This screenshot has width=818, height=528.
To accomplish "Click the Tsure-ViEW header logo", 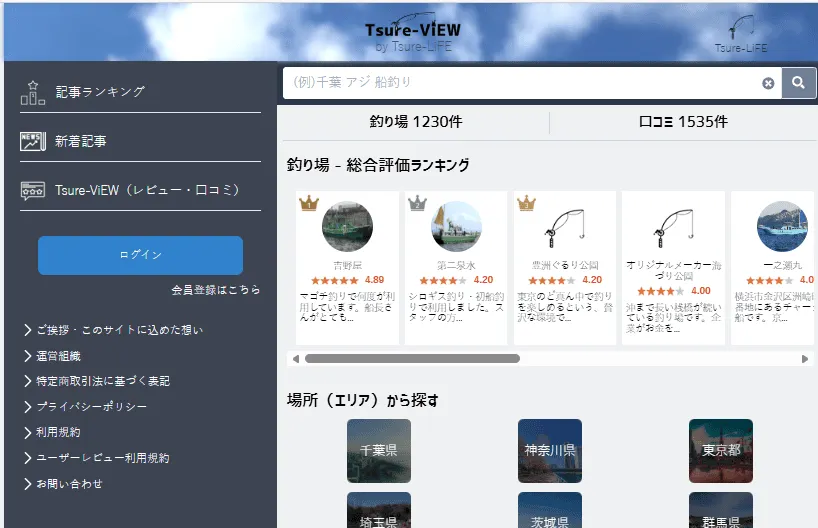I will point(413,32).
